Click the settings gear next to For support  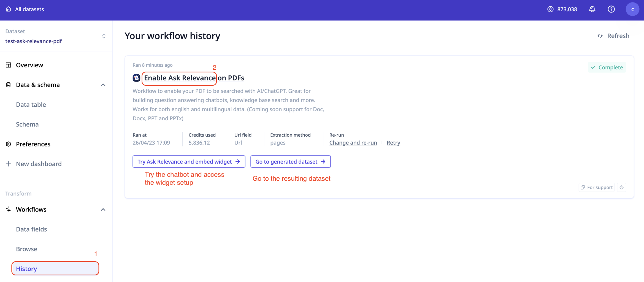pos(621,188)
